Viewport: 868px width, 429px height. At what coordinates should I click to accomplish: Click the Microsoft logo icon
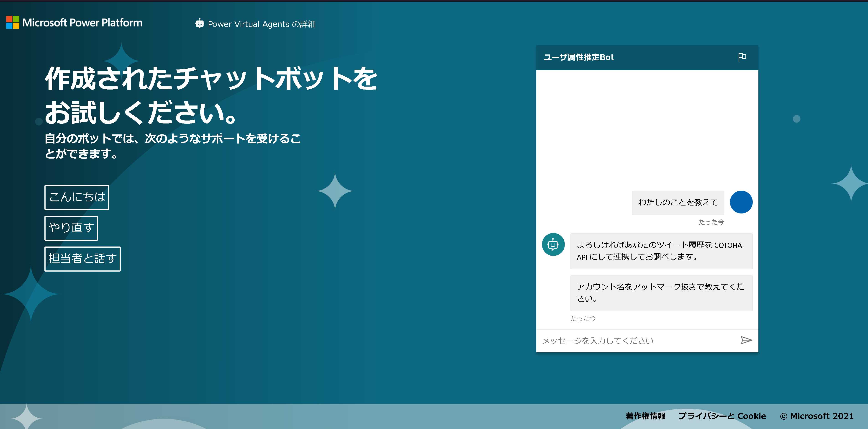(x=13, y=23)
